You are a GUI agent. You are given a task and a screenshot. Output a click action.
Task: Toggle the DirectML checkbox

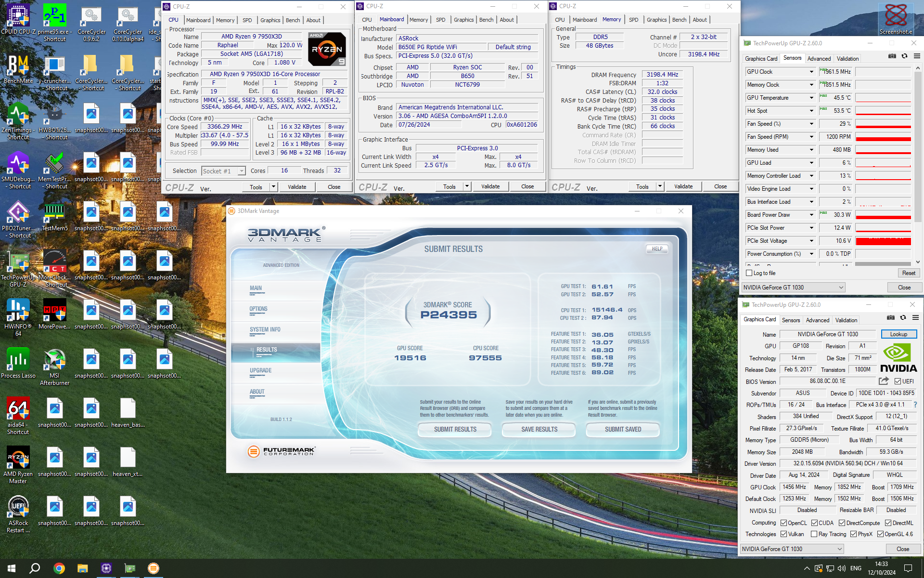[x=888, y=523]
